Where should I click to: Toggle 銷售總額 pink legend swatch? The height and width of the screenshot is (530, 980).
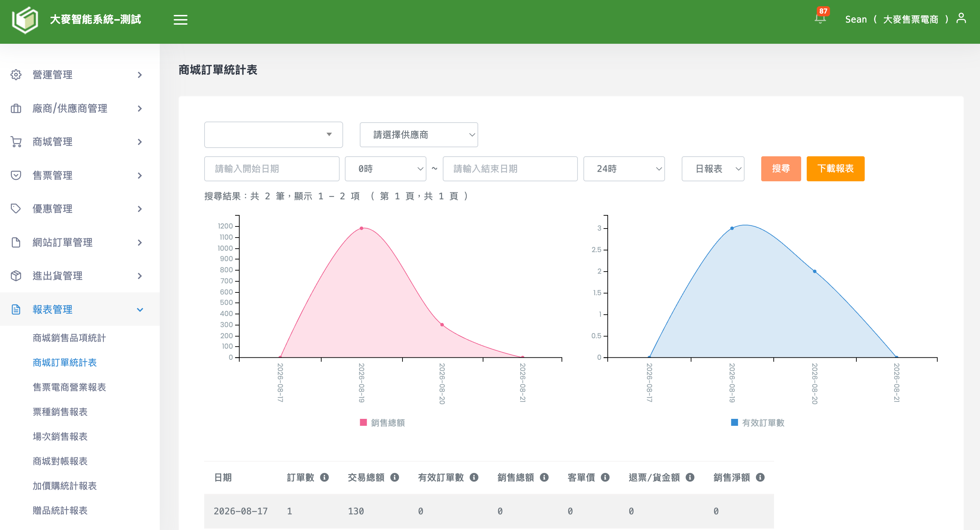[363, 422]
